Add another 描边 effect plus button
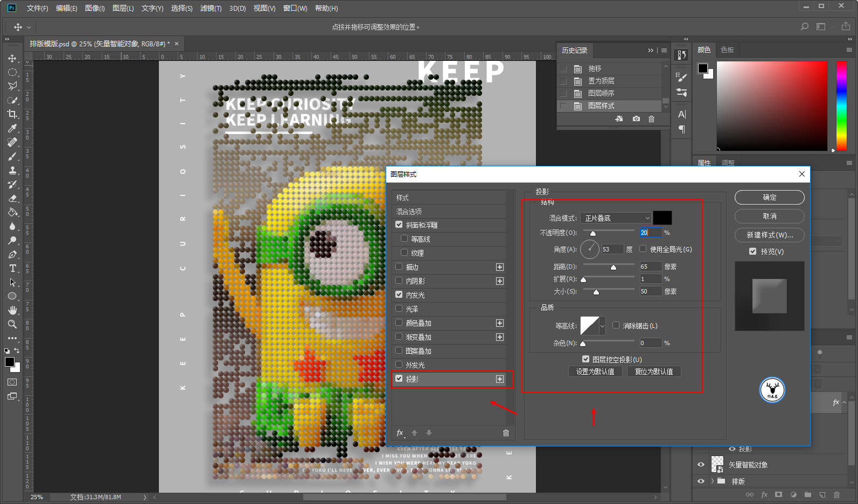Image resolution: width=858 pixels, height=504 pixels. [500, 267]
